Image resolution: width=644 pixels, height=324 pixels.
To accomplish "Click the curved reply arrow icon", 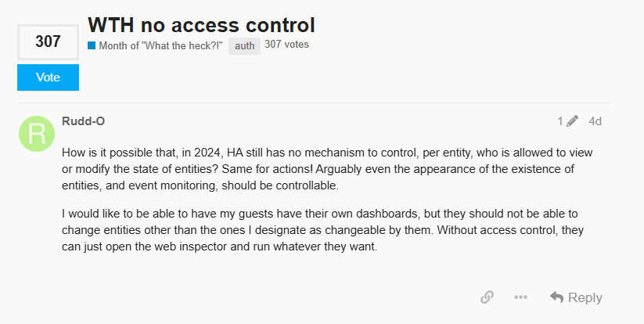I will pyautogui.click(x=557, y=297).
